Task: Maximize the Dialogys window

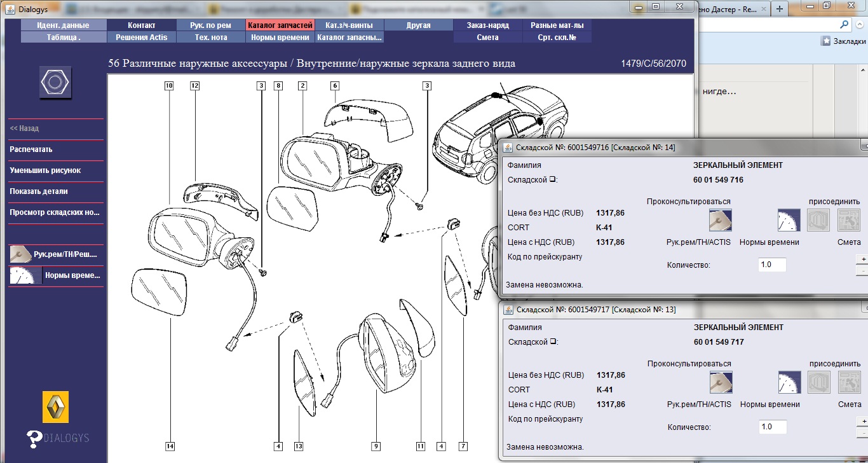Action: tap(656, 6)
